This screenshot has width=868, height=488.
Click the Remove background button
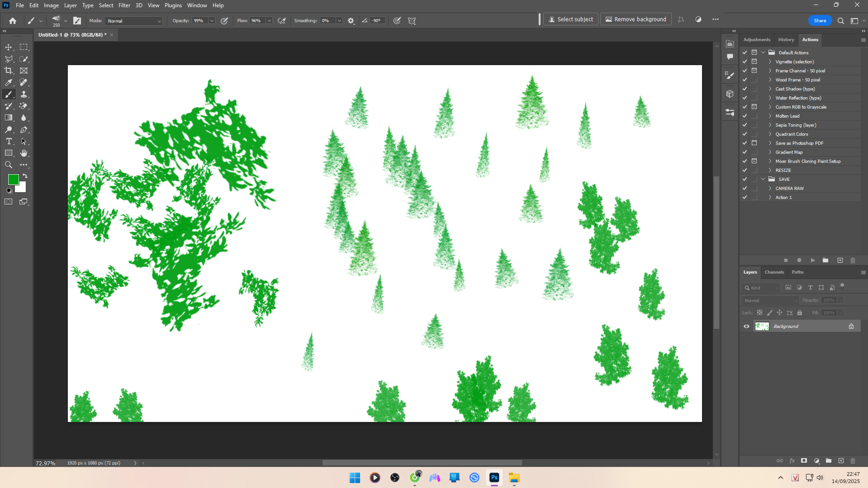[636, 19]
